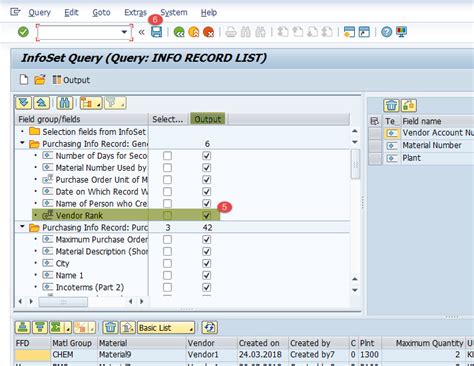The image size is (474, 366).
Task: Click the field tree vertical scrollbar handle
Action: [355, 164]
